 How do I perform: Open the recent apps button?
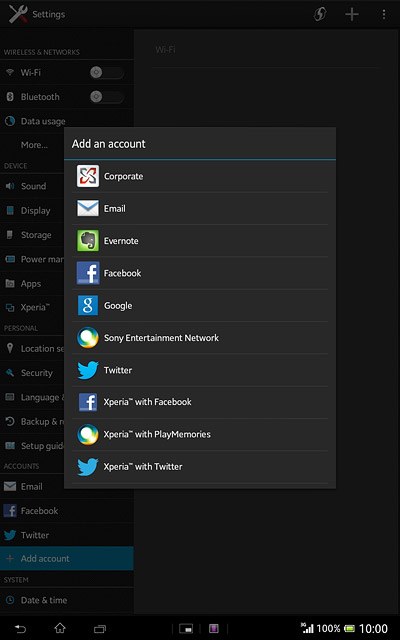click(x=100, y=629)
